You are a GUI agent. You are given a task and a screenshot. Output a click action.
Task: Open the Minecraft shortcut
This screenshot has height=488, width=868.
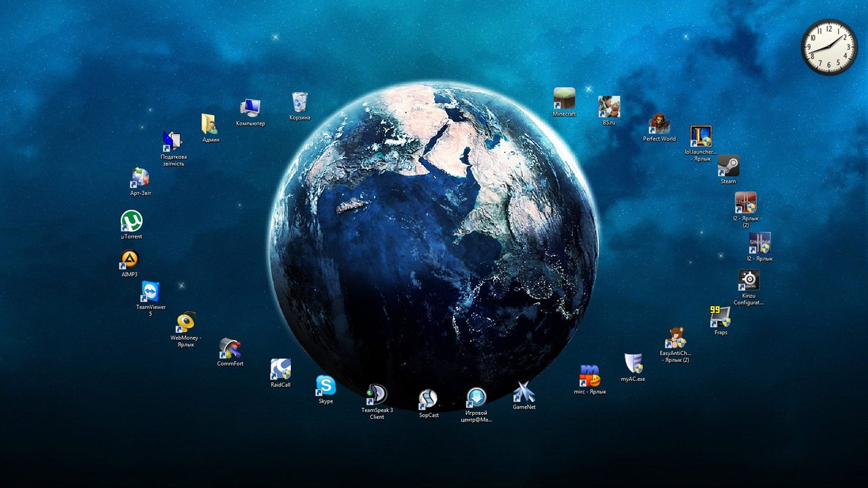click(564, 99)
